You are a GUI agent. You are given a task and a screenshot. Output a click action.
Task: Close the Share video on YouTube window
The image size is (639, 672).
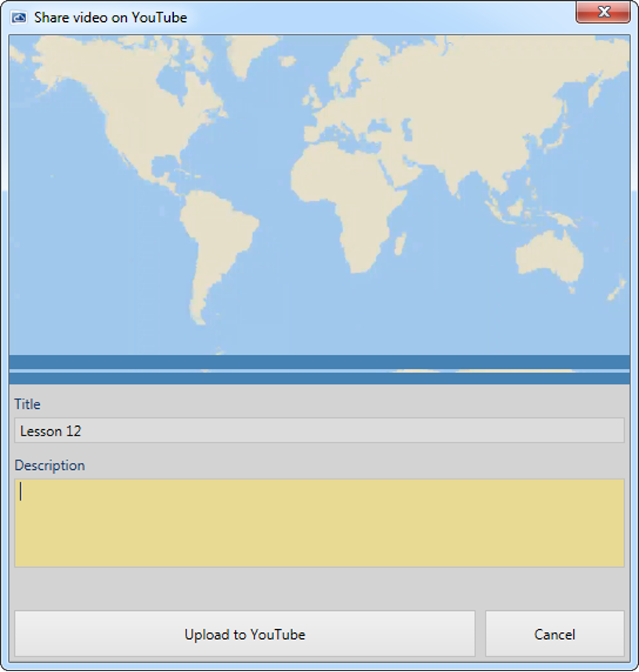[603, 13]
